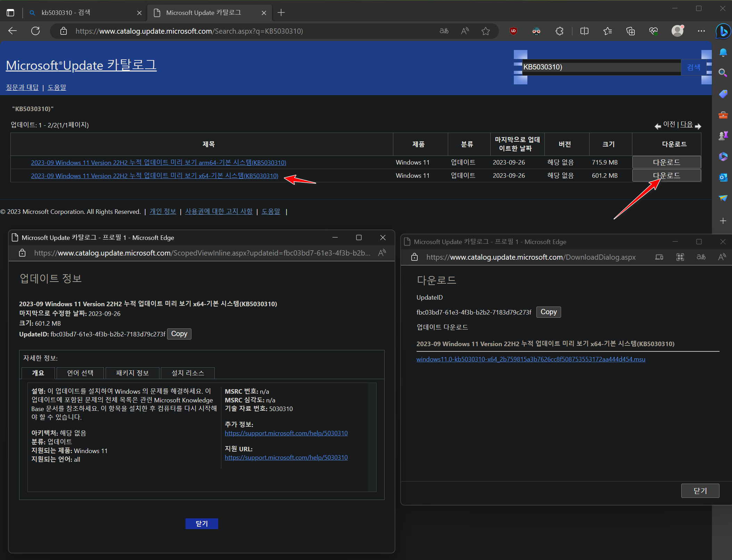
Task: Reload the catalog page
Action: tap(35, 31)
